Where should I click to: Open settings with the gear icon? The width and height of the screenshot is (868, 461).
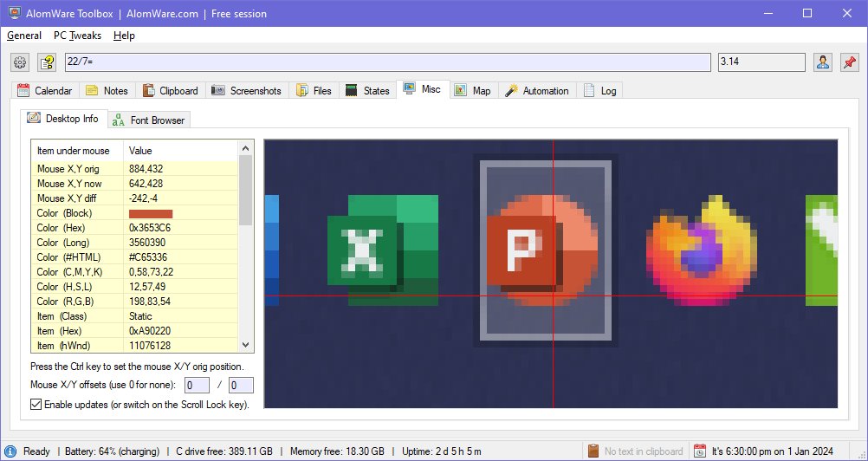20,62
